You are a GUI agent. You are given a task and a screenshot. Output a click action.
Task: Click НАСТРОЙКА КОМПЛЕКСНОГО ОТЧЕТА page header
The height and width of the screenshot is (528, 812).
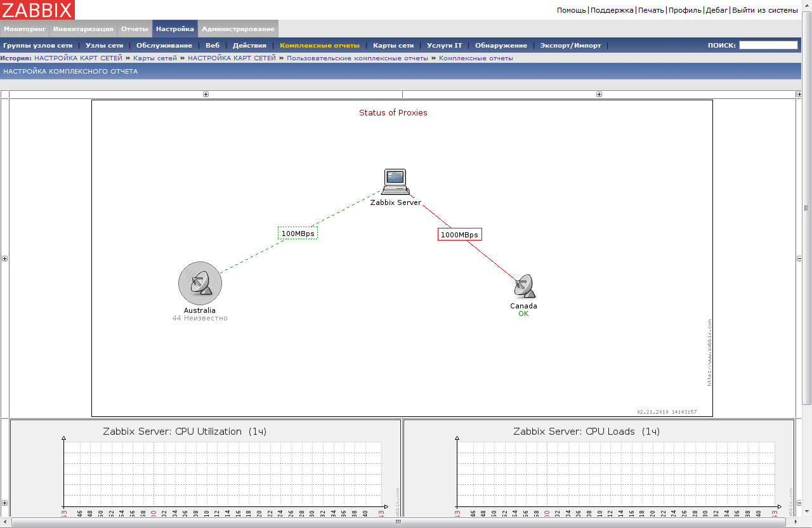70,72
